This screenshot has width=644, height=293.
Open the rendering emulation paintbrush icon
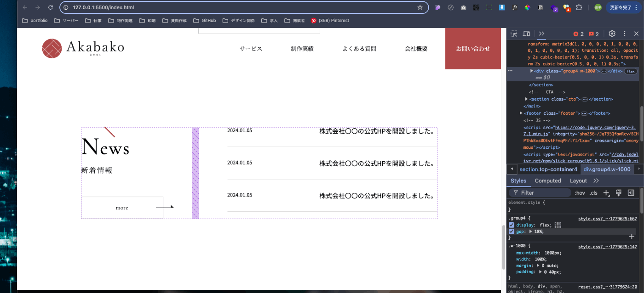[618, 192]
